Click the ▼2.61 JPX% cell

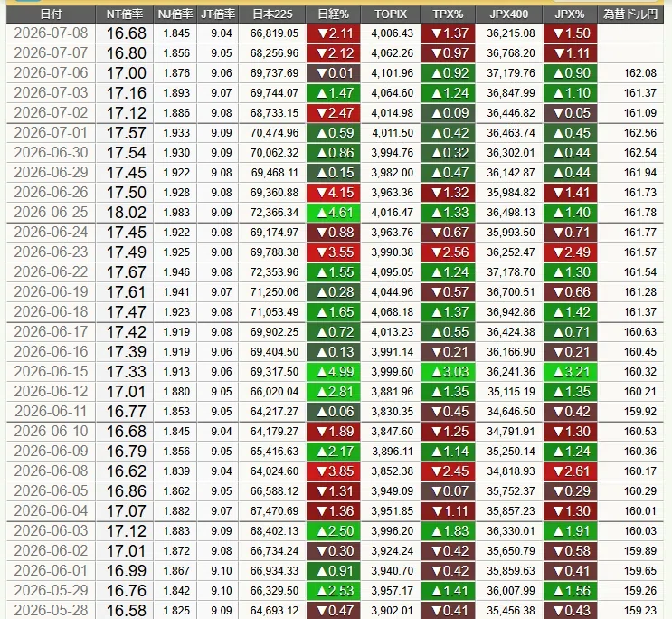coord(571,471)
